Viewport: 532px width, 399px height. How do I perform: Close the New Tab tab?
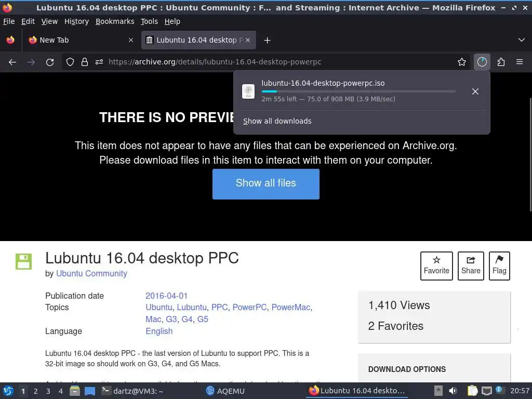click(131, 40)
